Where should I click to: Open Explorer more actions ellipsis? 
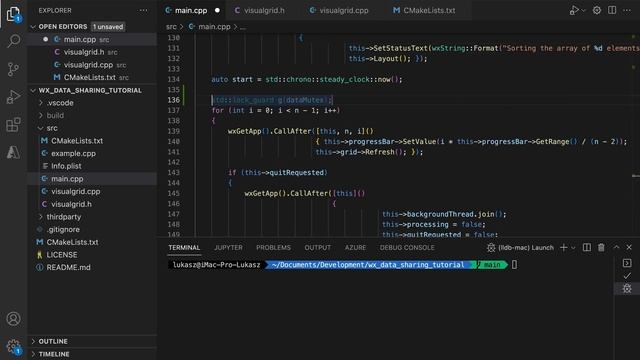143,10
